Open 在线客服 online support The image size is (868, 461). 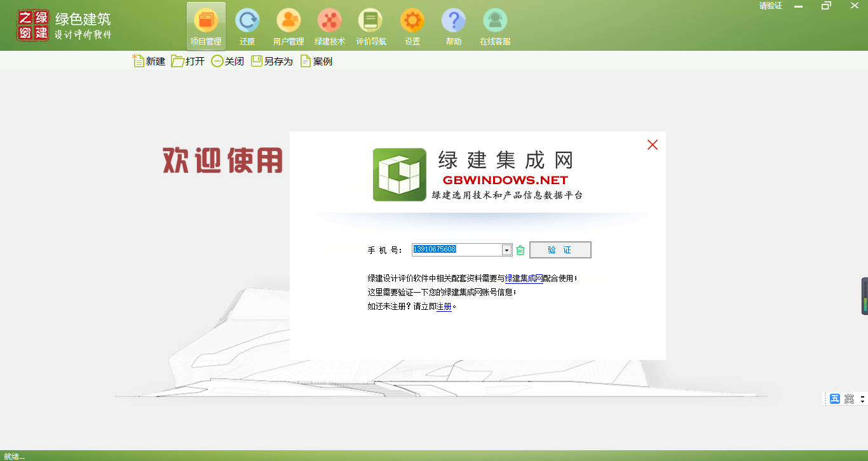tap(495, 27)
